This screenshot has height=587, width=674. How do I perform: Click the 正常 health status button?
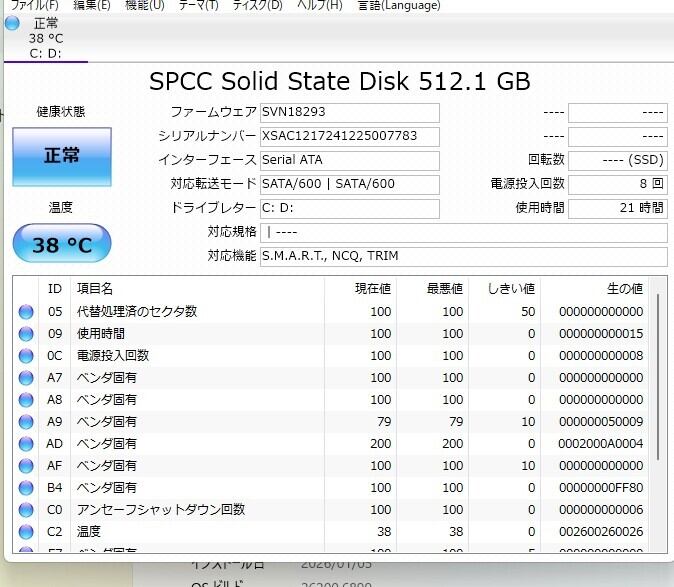pos(62,156)
